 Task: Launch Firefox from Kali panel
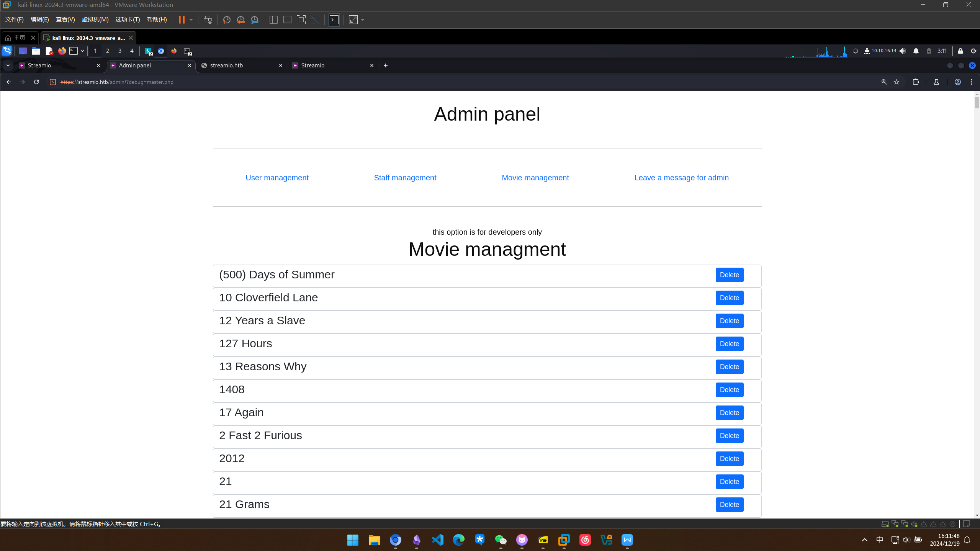(x=62, y=51)
